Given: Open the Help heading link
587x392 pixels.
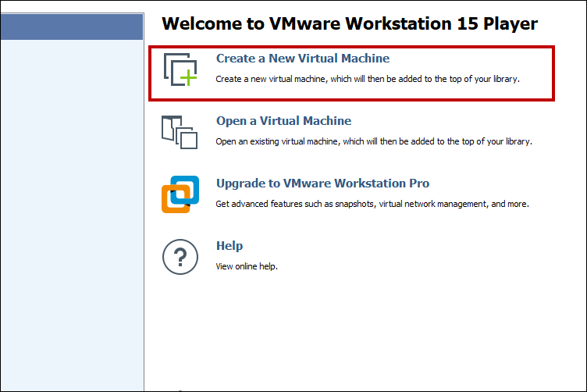Looking at the screenshot, I should point(229,246).
